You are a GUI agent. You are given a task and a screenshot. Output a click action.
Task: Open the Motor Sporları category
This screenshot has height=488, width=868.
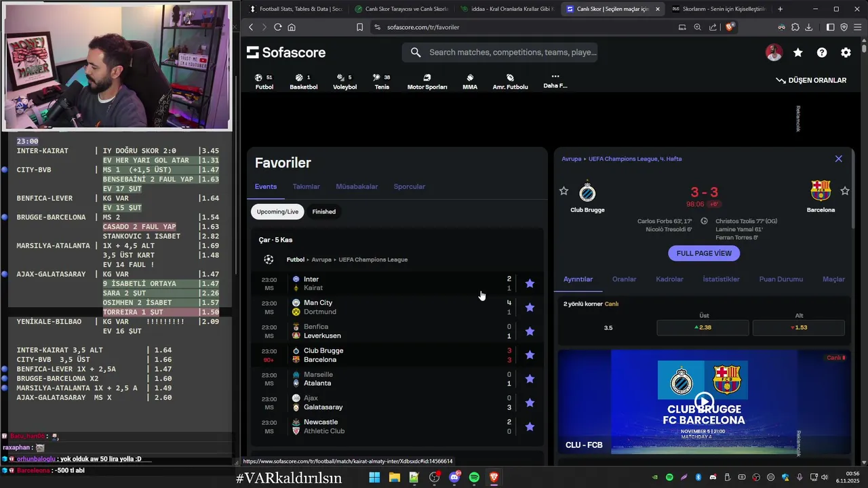427,81
